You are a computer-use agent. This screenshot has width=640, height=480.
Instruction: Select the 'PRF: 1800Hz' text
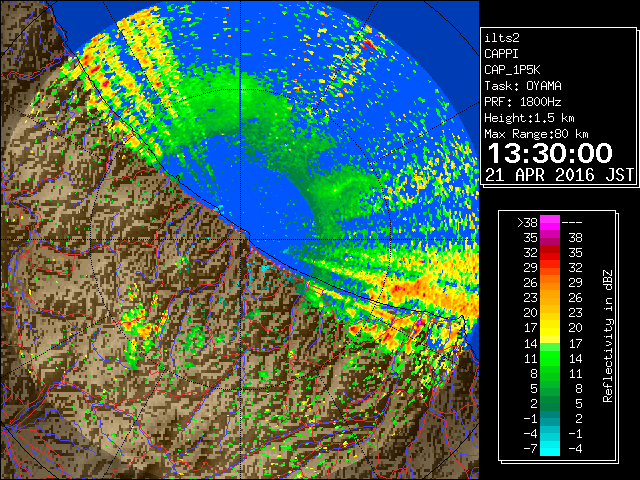[523, 102]
